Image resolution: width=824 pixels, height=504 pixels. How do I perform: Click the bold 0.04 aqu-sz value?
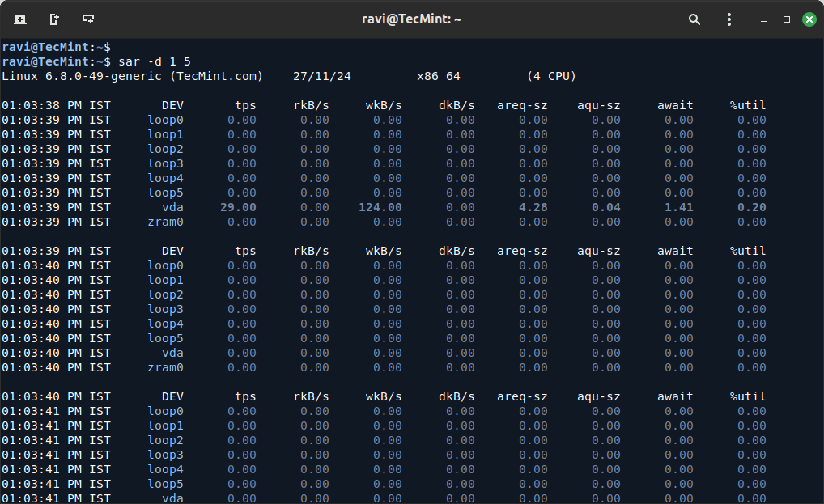coord(605,207)
